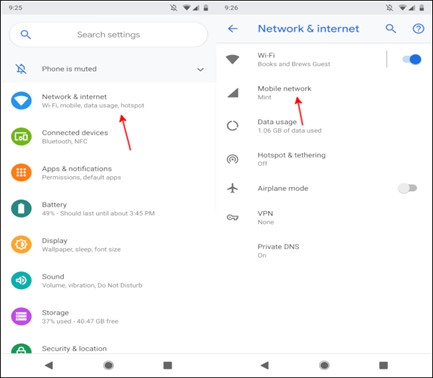Viewport: 433px width, 378px height.
Task: Open Private DNS setting
Action: [324, 251]
